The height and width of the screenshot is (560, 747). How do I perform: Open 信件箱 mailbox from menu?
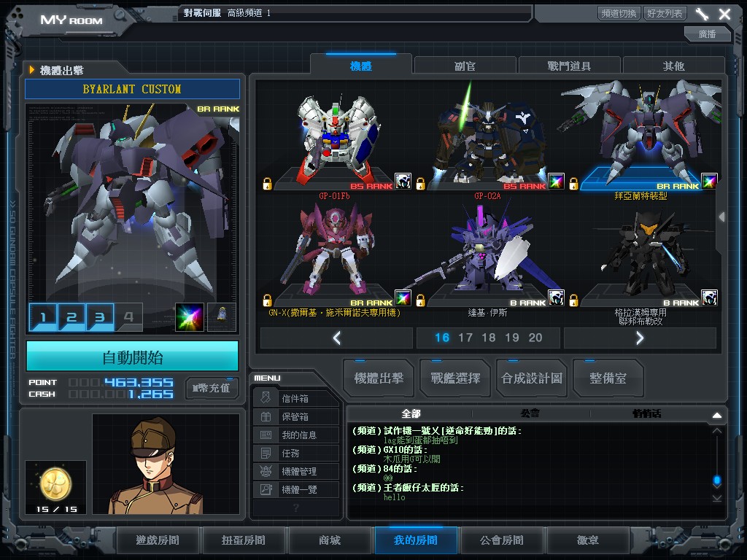[x=296, y=398]
